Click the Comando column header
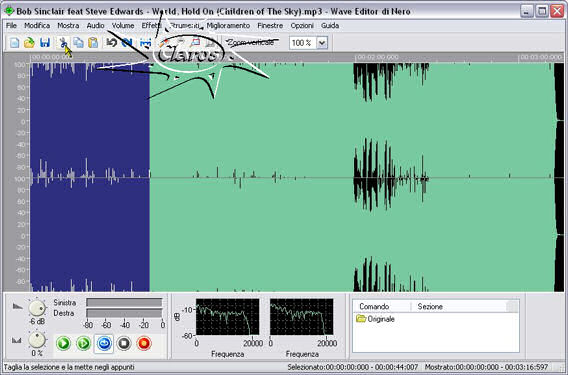Viewport: 568px width, 375px height. point(374,307)
